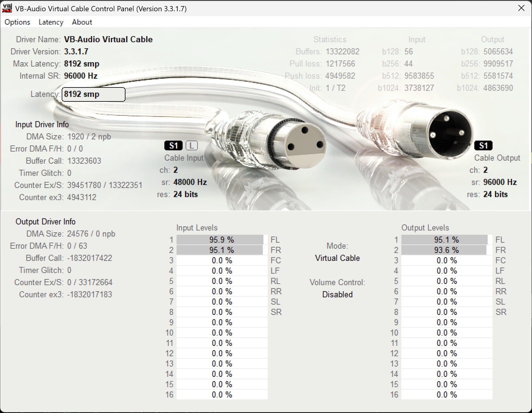Click Input b512 value 9583855
Viewport: 532px width, 413px height.
(x=419, y=76)
